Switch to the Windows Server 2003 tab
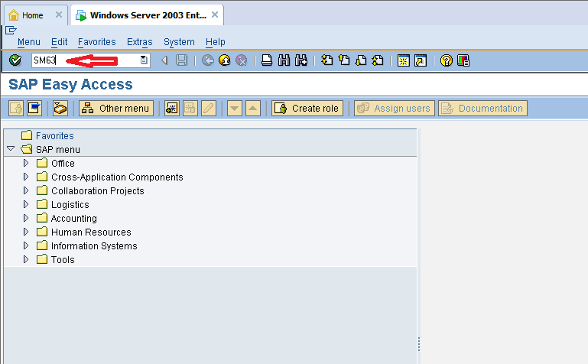The image size is (588, 364). [148, 15]
